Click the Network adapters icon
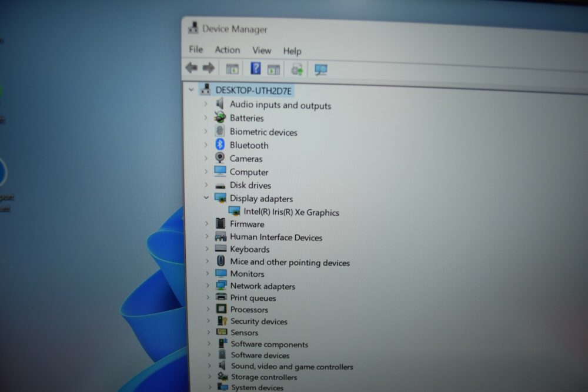588x392 pixels. point(221,285)
